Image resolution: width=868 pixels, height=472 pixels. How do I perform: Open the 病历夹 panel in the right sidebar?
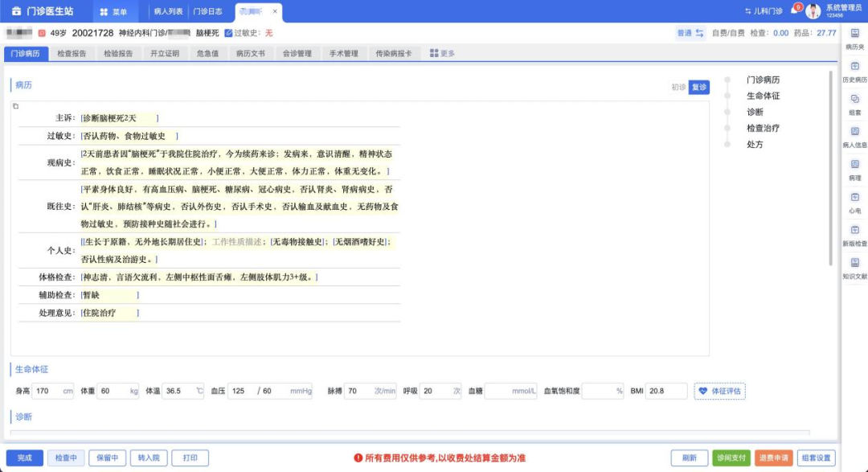(854, 38)
